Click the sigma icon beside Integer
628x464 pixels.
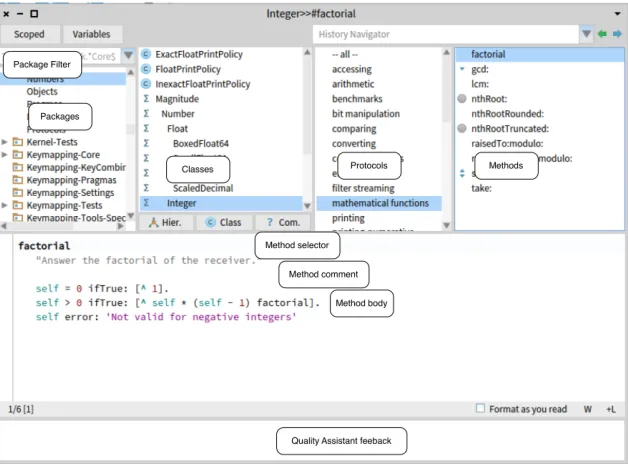[x=146, y=203]
